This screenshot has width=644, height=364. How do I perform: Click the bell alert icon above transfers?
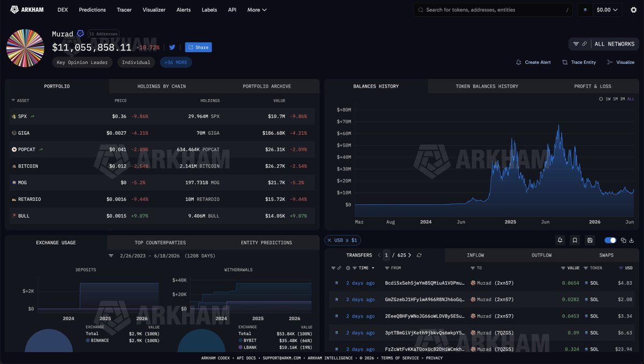560,241
